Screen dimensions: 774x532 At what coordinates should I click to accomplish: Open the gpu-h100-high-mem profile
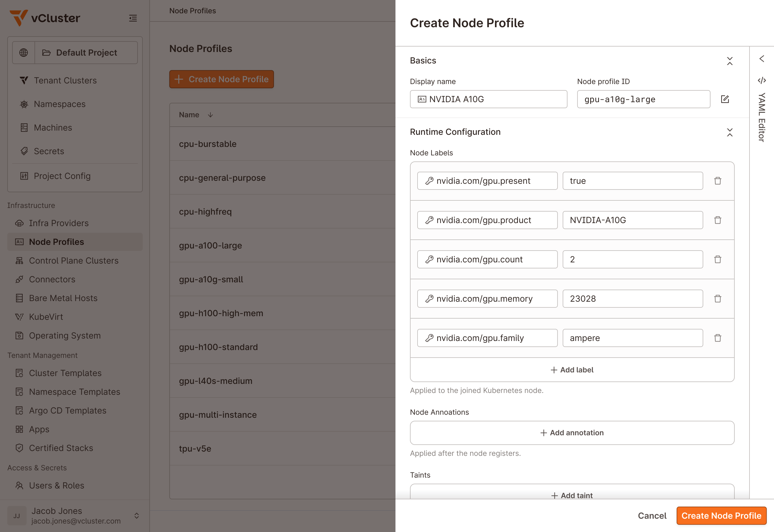282,313
